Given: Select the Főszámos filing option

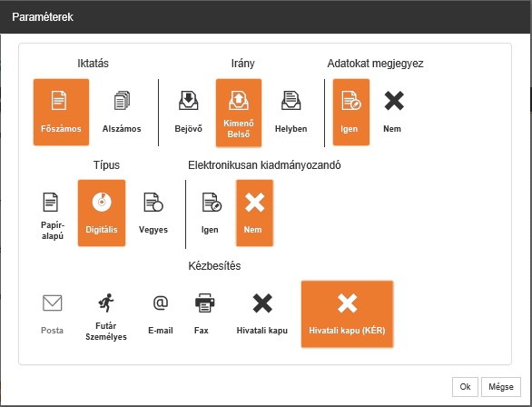Looking at the screenshot, I should coord(61,113).
